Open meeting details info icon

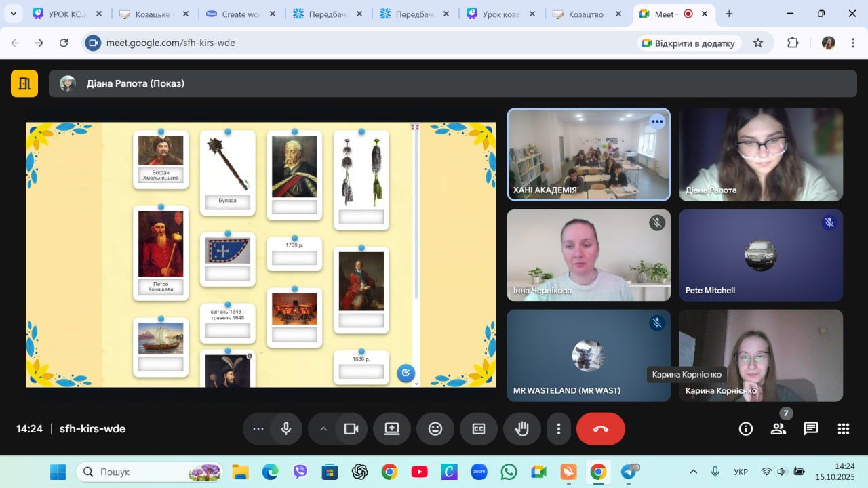tap(745, 429)
